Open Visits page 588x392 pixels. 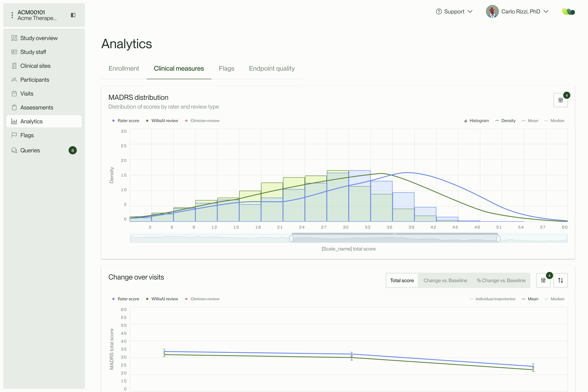tap(44, 94)
